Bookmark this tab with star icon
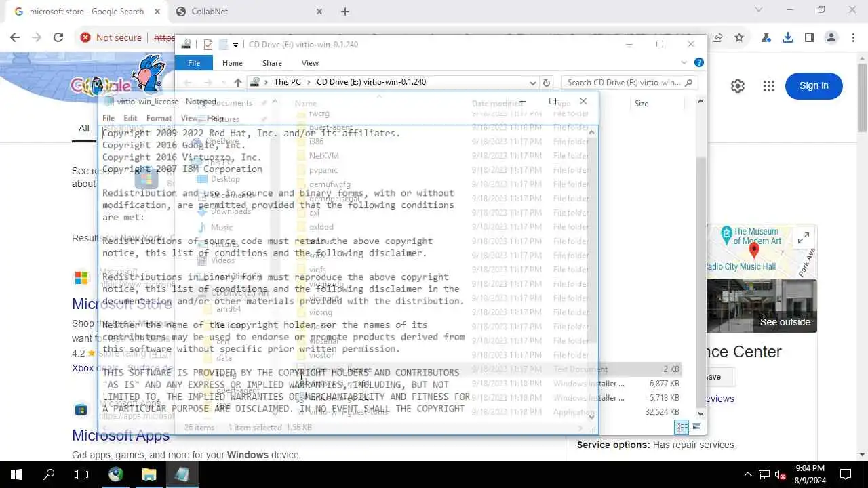The height and width of the screenshot is (488, 868). (739, 38)
